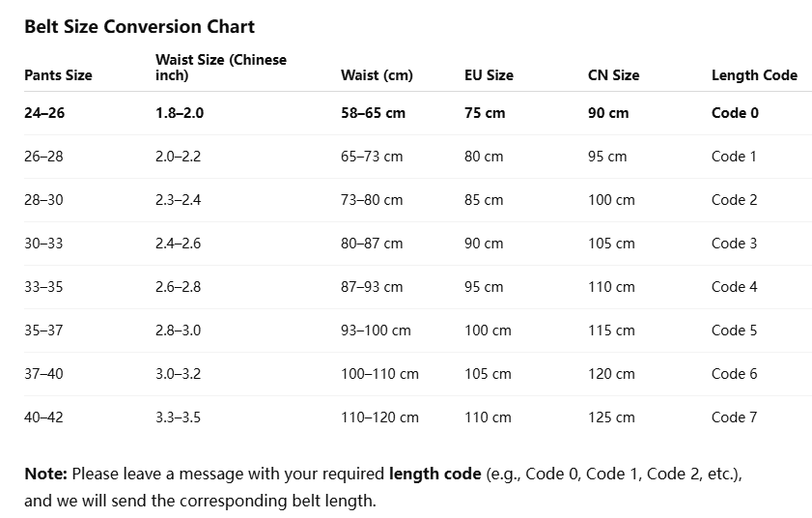Select the 115 cm CN size cell
Viewport: 812px width, 518px height.
[x=611, y=331]
